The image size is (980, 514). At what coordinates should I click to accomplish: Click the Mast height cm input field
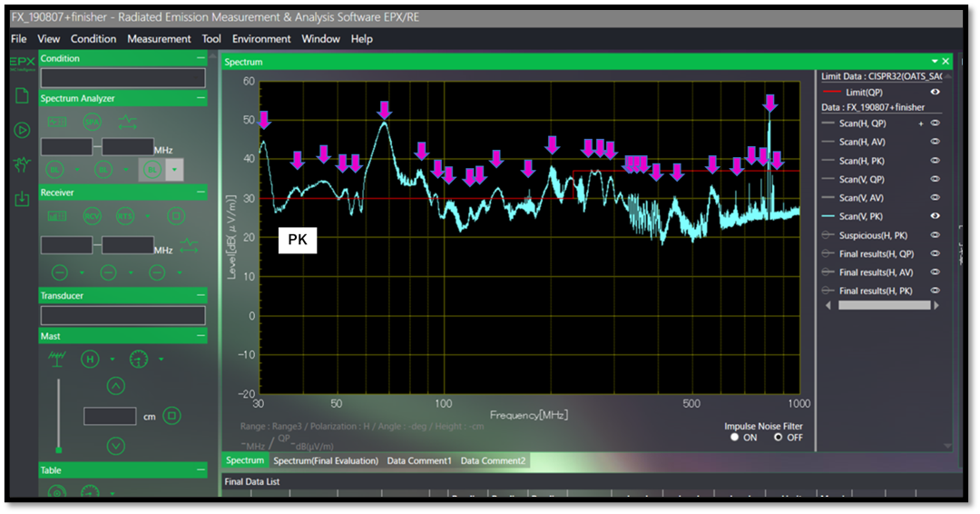pyautogui.click(x=110, y=416)
